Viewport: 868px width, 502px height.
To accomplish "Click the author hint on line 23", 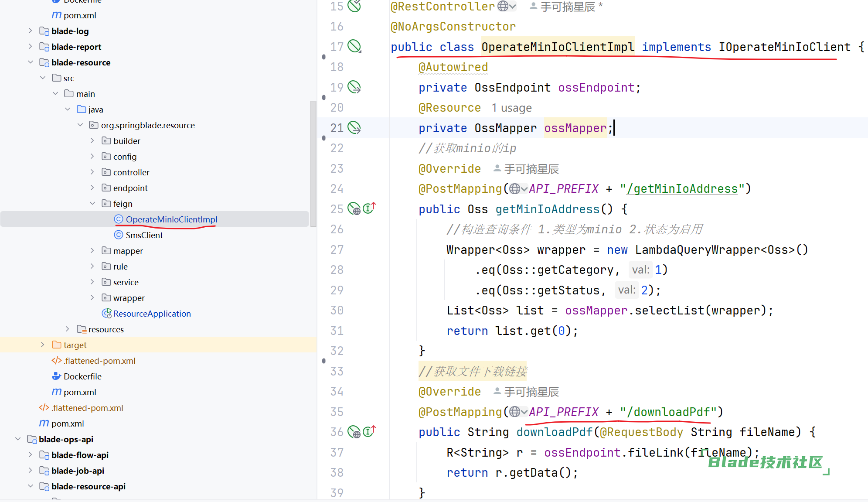I will click(x=526, y=169).
